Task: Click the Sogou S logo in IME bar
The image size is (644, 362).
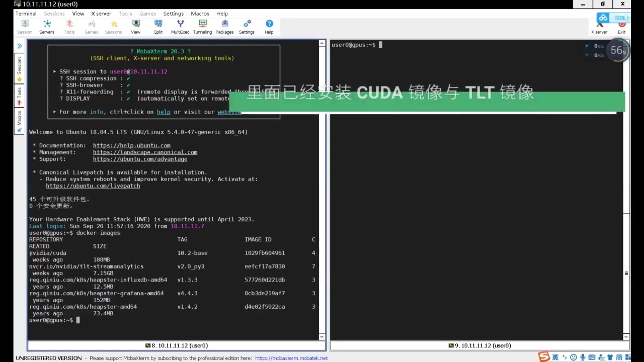Action: click(x=544, y=357)
